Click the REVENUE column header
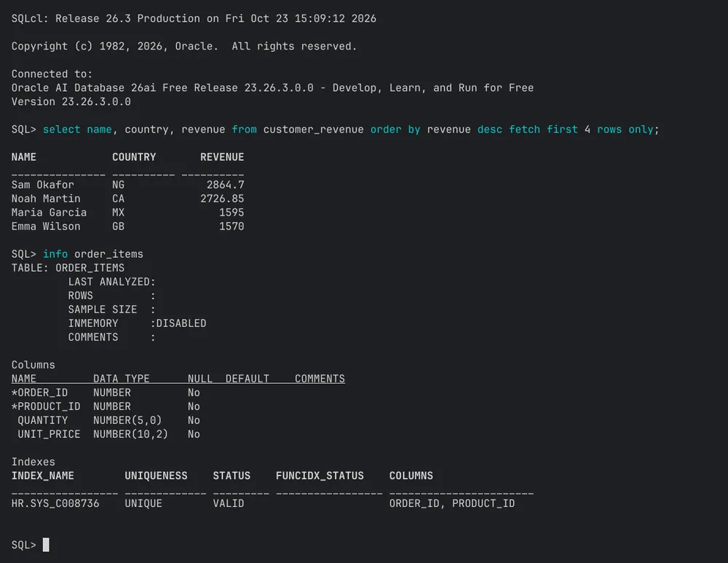The height and width of the screenshot is (563, 728). pyautogui.click(x=222, y=157)
